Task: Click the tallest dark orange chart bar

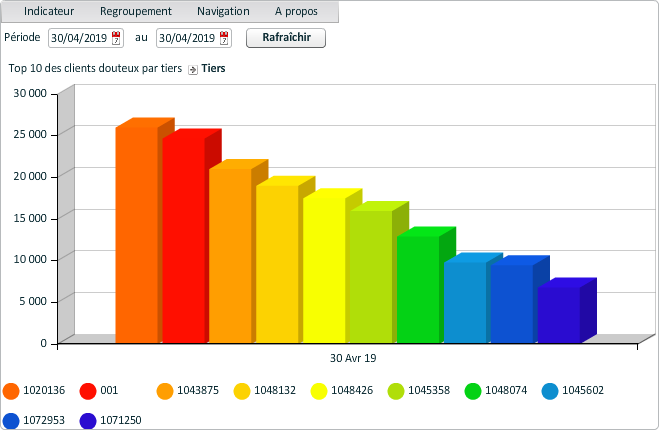Action: click(x=137, y=235)
